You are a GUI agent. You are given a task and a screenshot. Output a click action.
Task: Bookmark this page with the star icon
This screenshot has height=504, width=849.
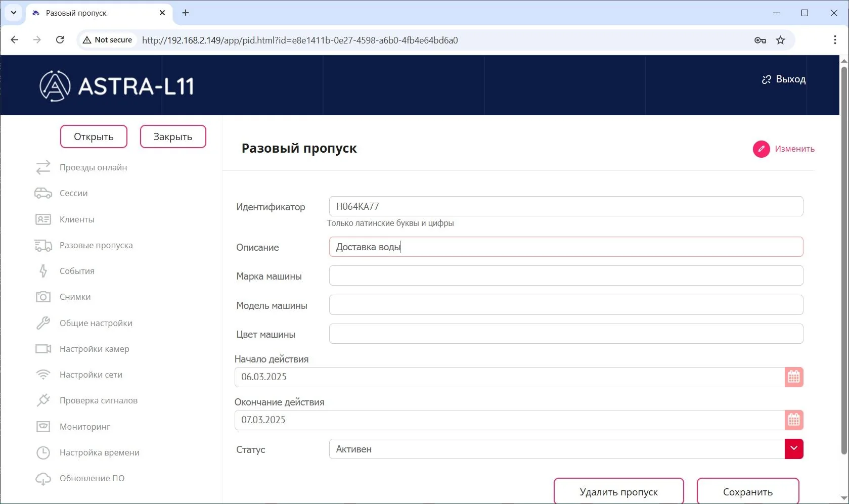click(x=781, y=40)
